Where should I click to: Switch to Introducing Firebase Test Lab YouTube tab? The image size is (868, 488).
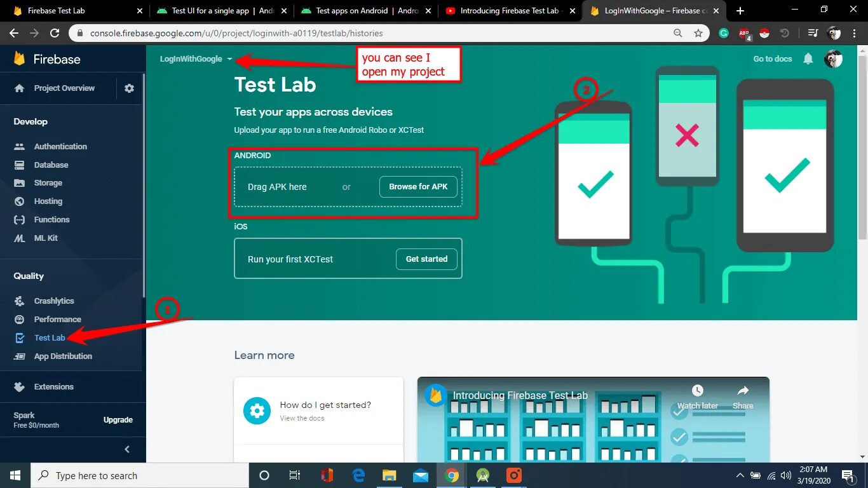511,11
